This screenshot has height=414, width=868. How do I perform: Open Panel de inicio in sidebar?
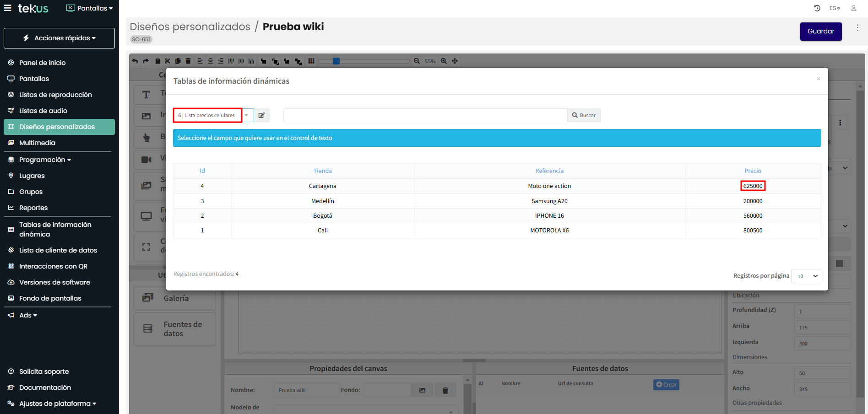[42, 63]
